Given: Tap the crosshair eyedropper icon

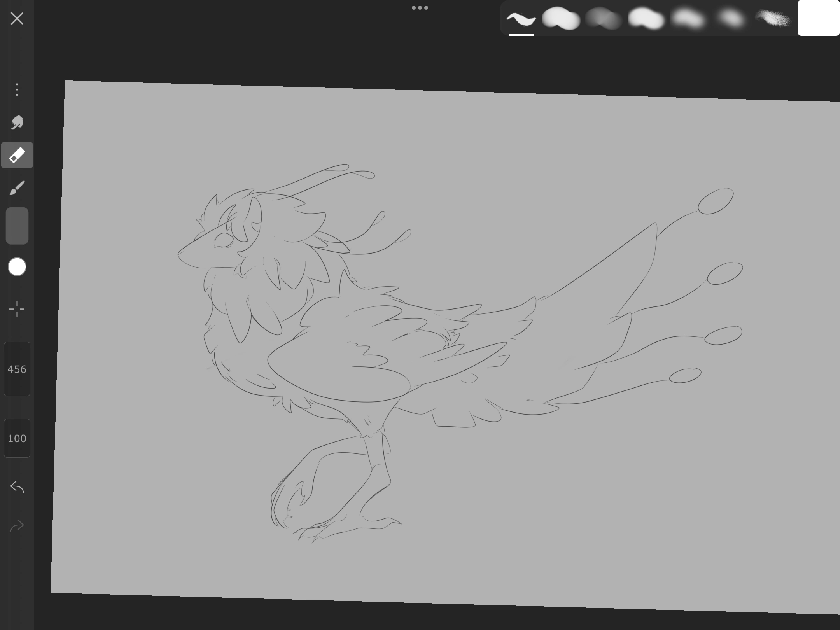Looking at the screenshot, I should click(x=17, y=309).
